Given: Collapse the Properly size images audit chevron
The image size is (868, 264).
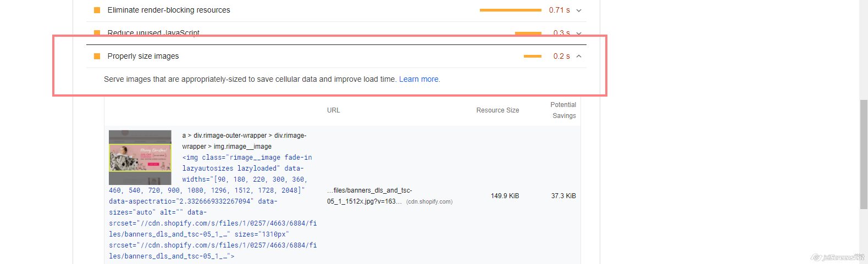Looking at the screenshot, I should click(x=579, y=56).
